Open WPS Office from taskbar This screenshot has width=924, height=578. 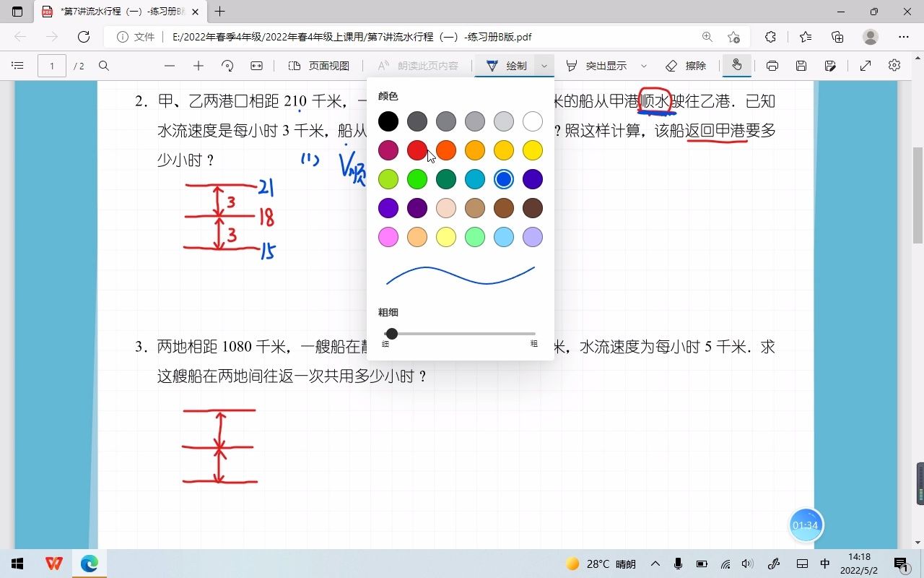[x=53, y=564]
